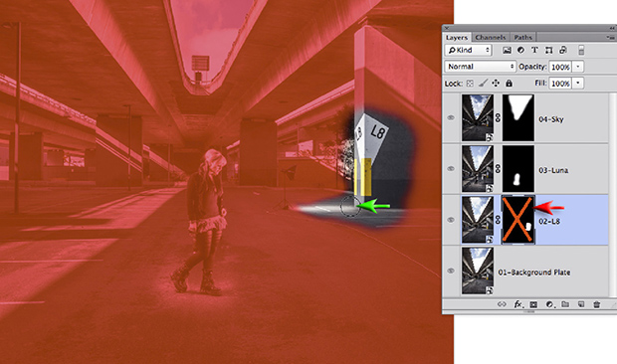The width and height of the screenshot is (617, 364).
Task: Click the Opacity value field
Action: coord(560,67)
